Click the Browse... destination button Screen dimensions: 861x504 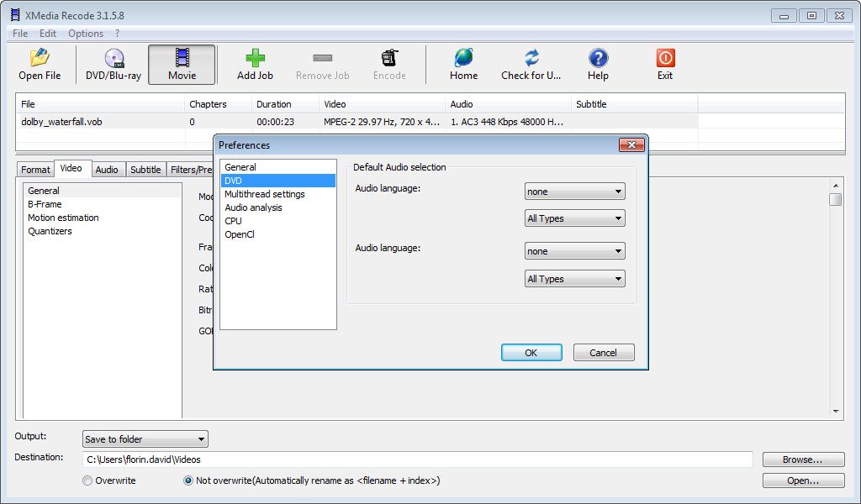click(x=803, y=459)
